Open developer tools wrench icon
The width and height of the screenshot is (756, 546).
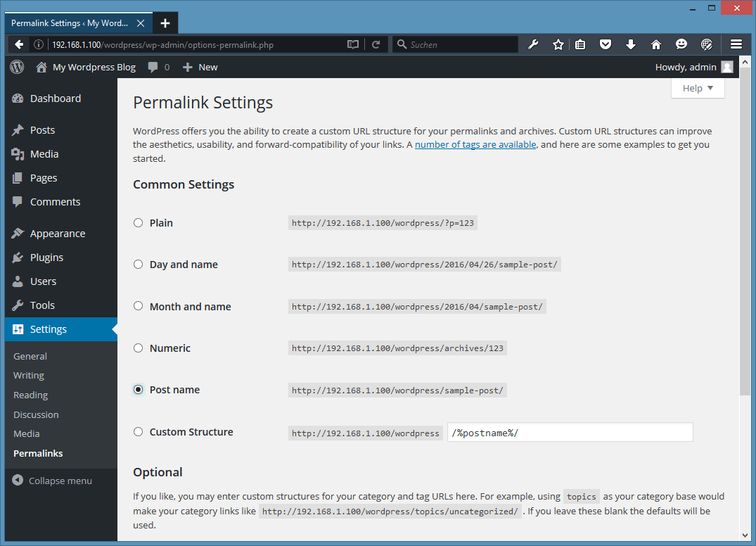click(x=533, y=45)
